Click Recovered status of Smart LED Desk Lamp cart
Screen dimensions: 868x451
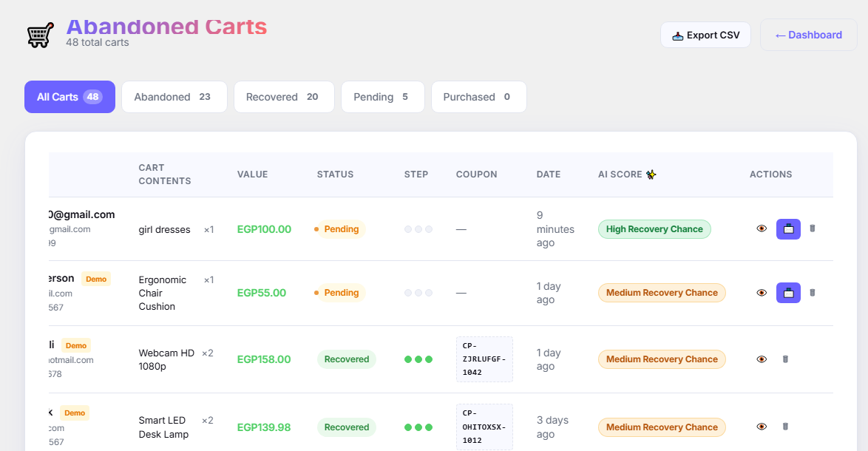347,427
